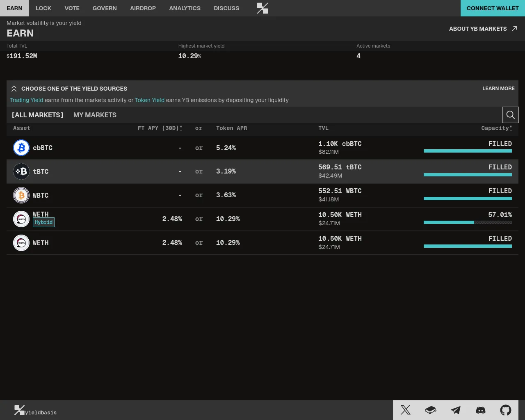The width and height of the screenshot is (525, 420).
Task: Select the tBTC asset name
Action: point(41,171)
